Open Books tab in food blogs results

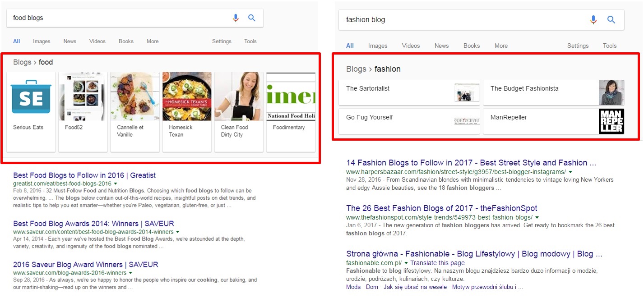point(126,41)
